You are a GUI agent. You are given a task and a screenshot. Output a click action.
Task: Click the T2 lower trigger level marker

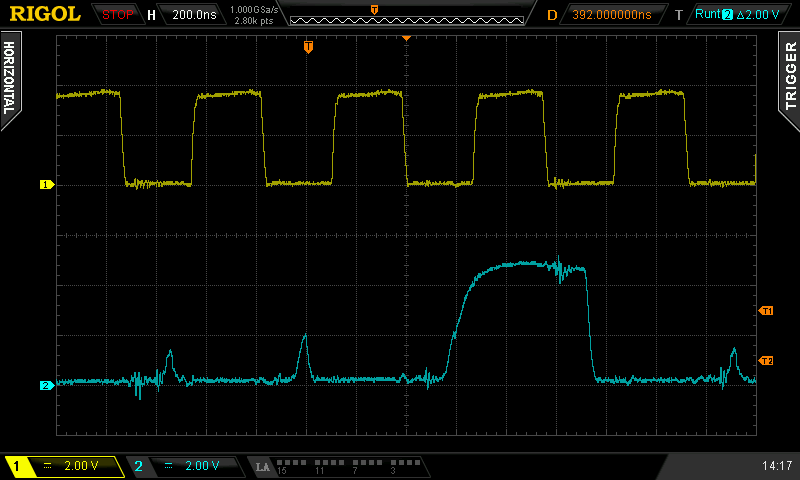(767, 360)
